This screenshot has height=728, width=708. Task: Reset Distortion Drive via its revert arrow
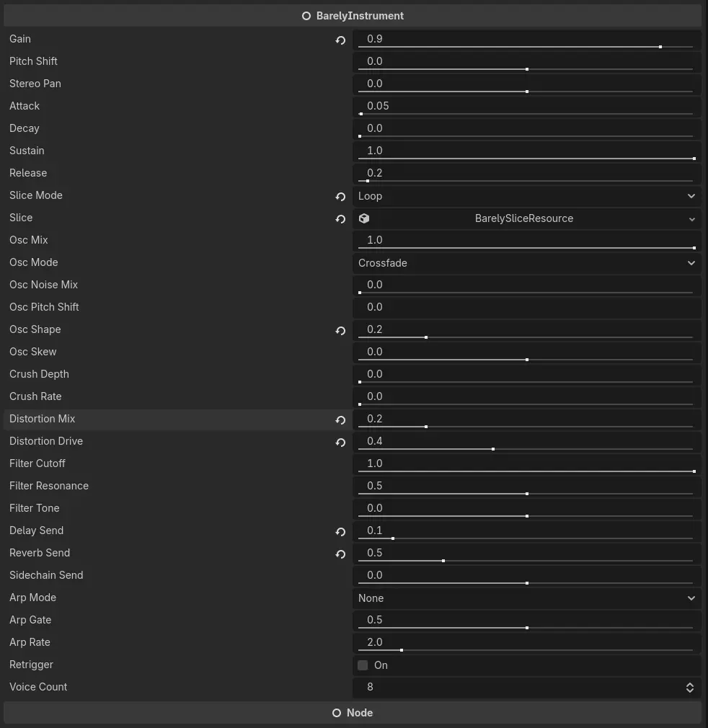340,442
